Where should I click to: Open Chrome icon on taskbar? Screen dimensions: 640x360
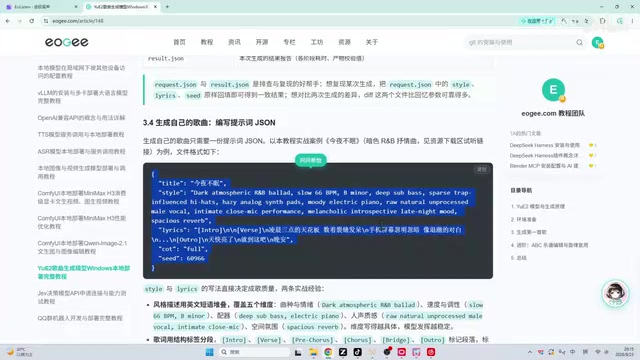click(x=328, y=352)
